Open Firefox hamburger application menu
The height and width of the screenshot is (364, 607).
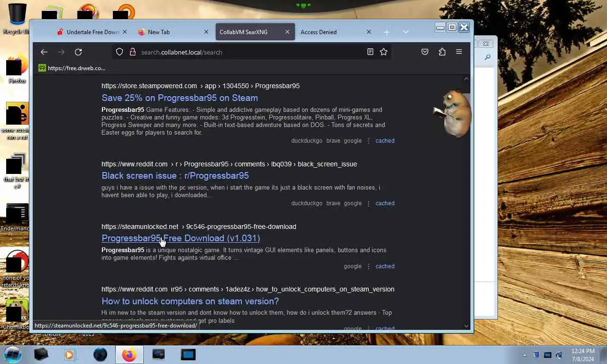click(459, 52)
